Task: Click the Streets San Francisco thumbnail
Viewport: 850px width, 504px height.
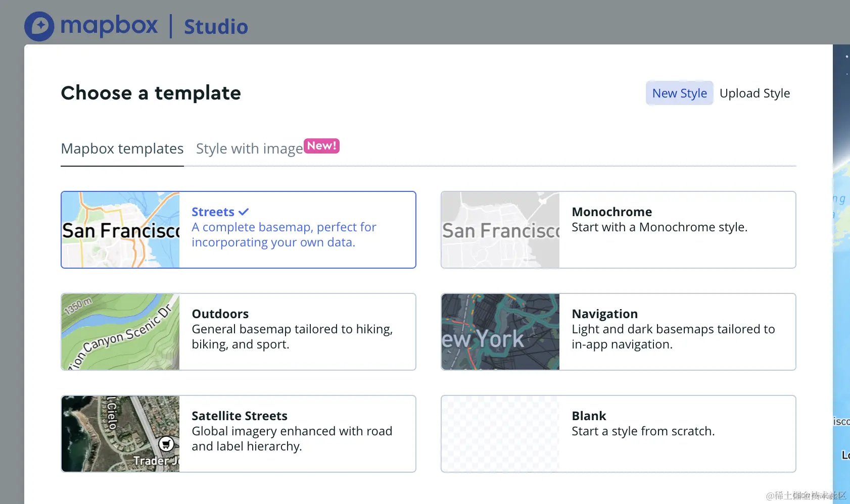Action: (121, 230)
